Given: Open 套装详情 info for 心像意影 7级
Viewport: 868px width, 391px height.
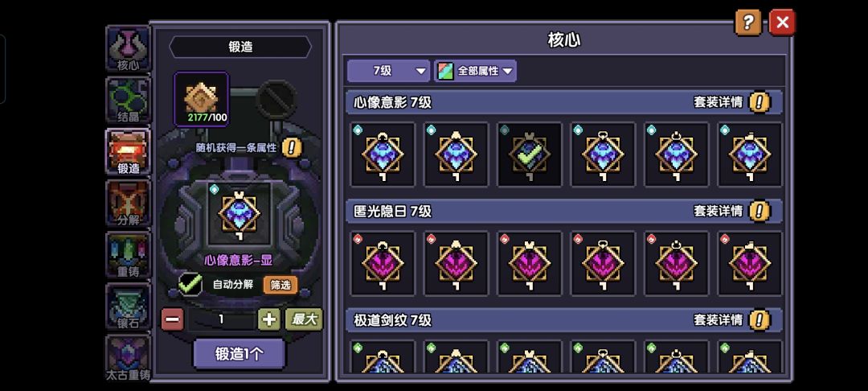Looking at the screenshot, I should tap(759, 102).
